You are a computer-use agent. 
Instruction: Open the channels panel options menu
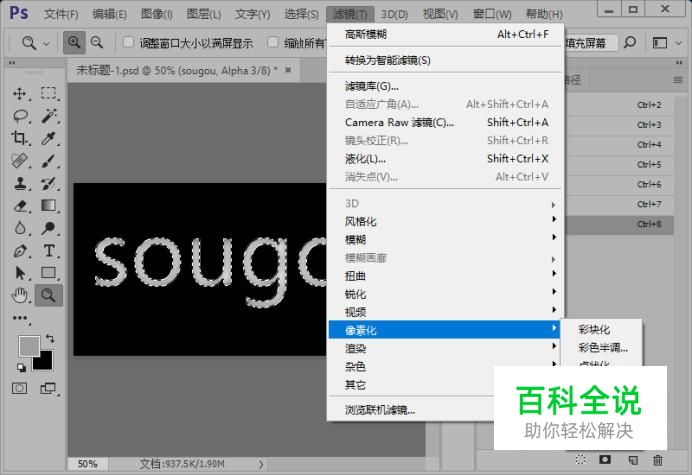[678, 80]
